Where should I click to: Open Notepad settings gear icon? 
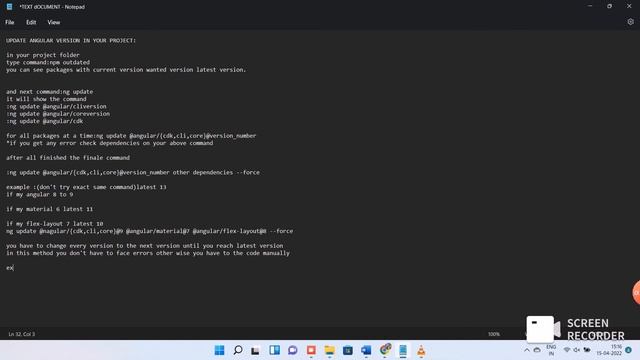click(631, 22)
